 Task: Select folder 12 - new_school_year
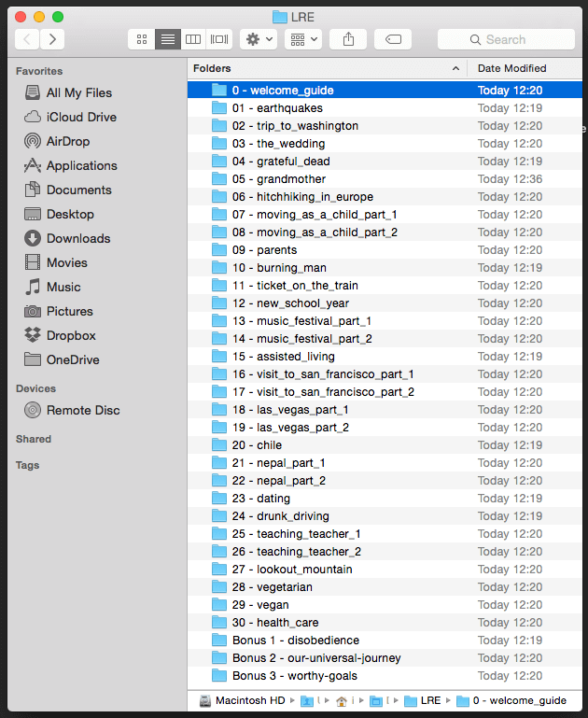click(x=385, y=303)
